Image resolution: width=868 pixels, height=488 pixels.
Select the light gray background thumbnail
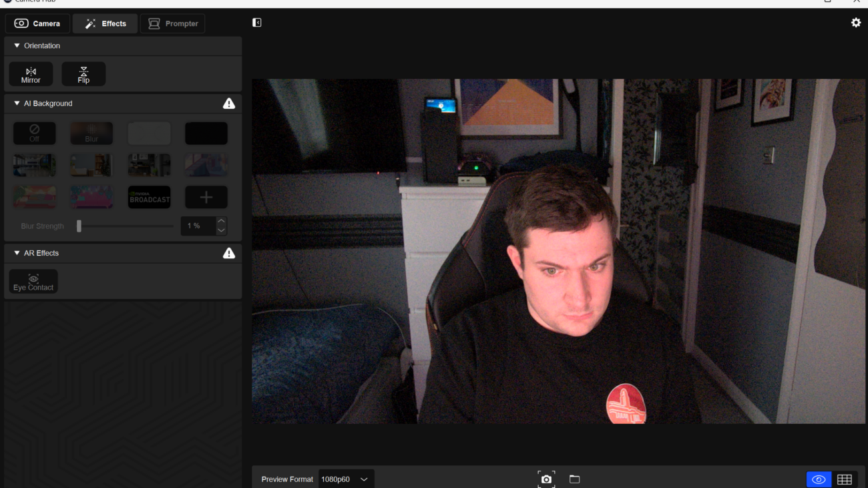pos(149,134)
